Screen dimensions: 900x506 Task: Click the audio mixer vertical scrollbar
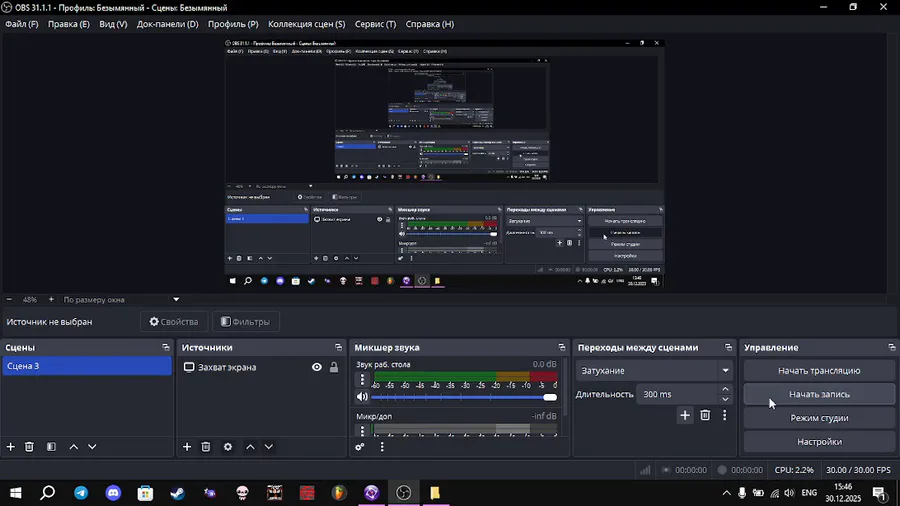[565, 387]
